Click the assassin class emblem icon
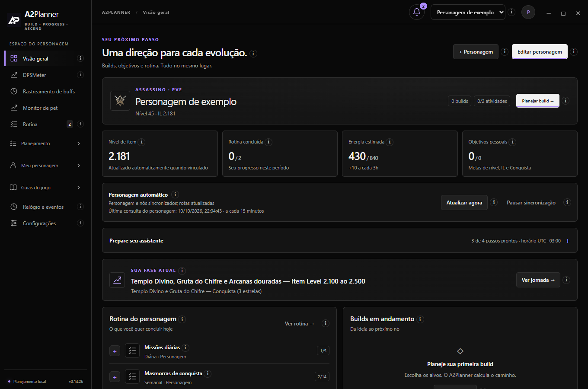This screenshot has width=588, height=389. tap(120, 101)
